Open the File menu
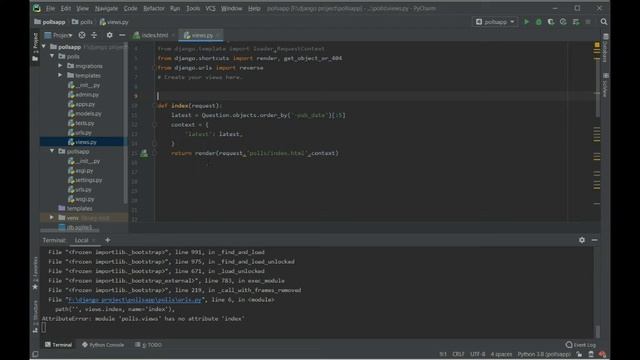This screenshot has height=360, width=640. click(x=50, y=8)
